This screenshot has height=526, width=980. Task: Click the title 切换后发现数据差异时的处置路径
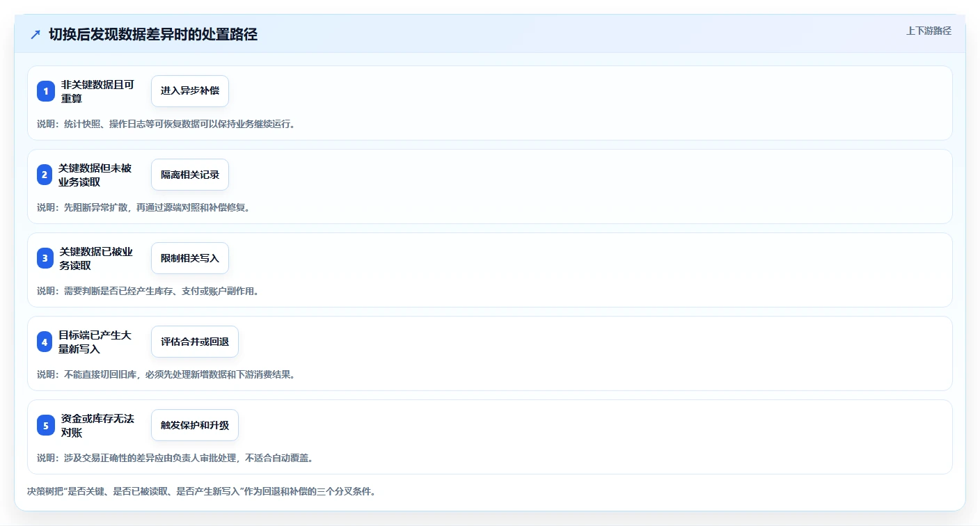[153, 34]
